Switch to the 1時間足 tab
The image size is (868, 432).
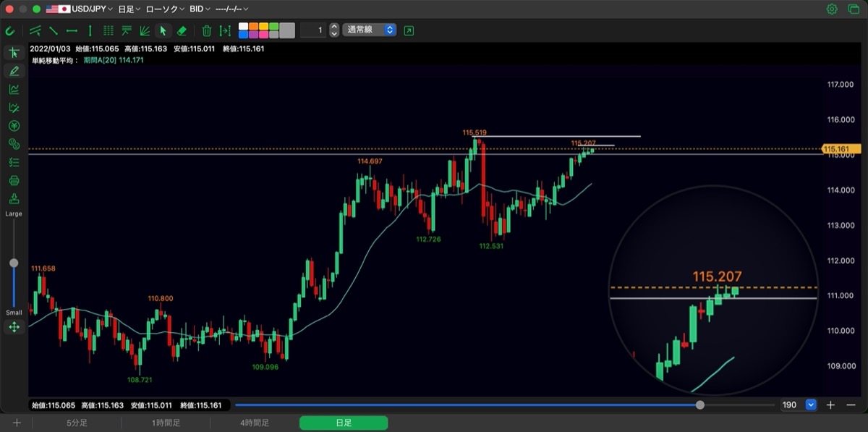point(166,423)
